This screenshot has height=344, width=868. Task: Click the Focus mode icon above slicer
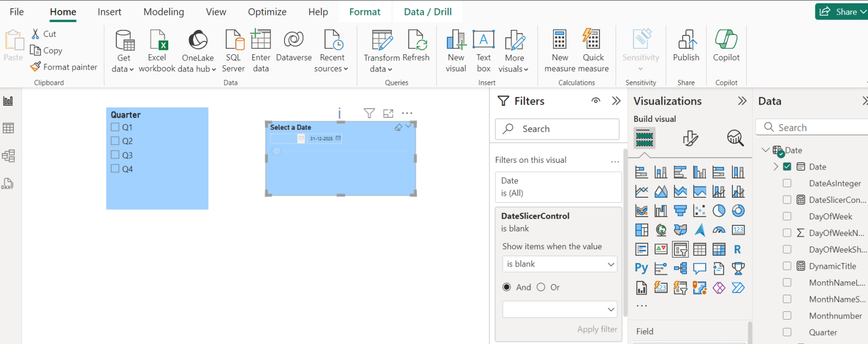click(388, 113)
